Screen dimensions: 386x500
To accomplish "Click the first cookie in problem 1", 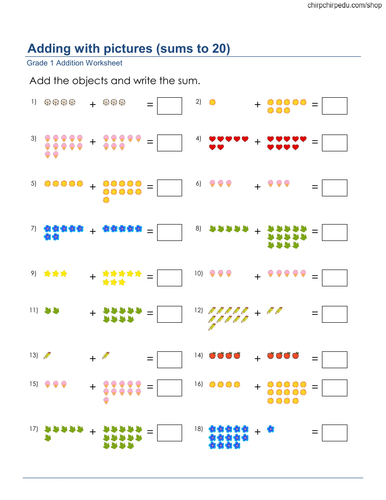I will click(47, 102).
